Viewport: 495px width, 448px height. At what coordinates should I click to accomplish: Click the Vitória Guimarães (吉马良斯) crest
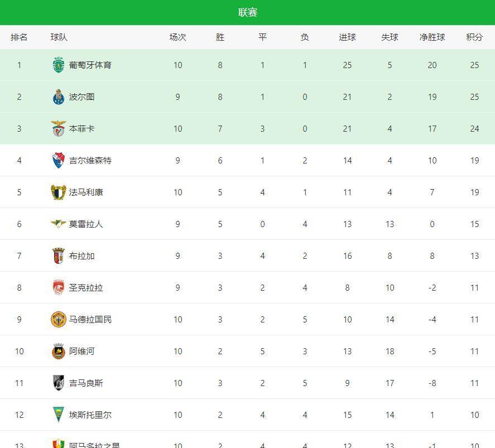(x=59, y=383)
